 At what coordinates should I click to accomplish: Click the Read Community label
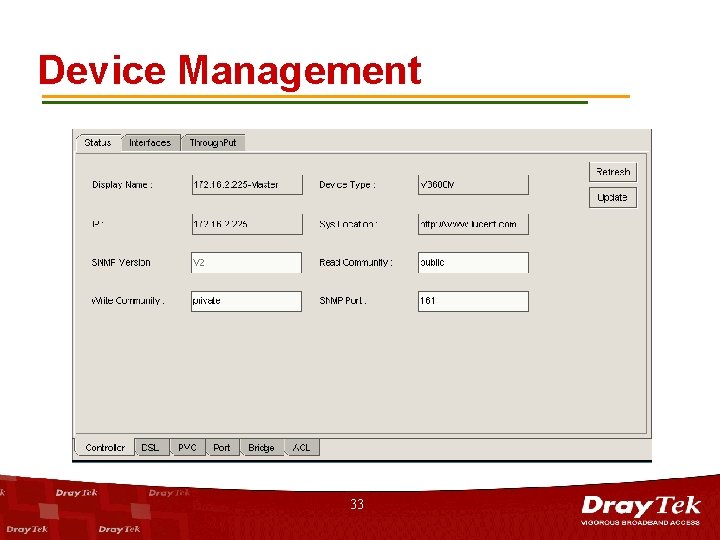point(356,263)
